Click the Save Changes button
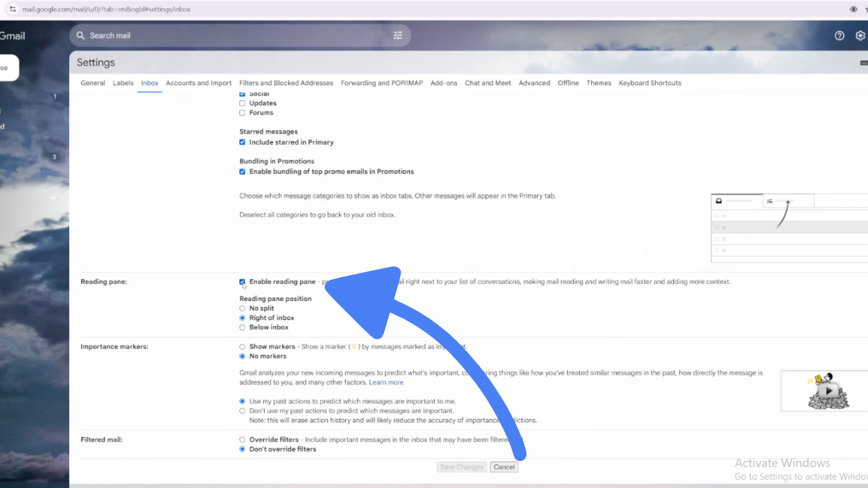 click(462, 467)
